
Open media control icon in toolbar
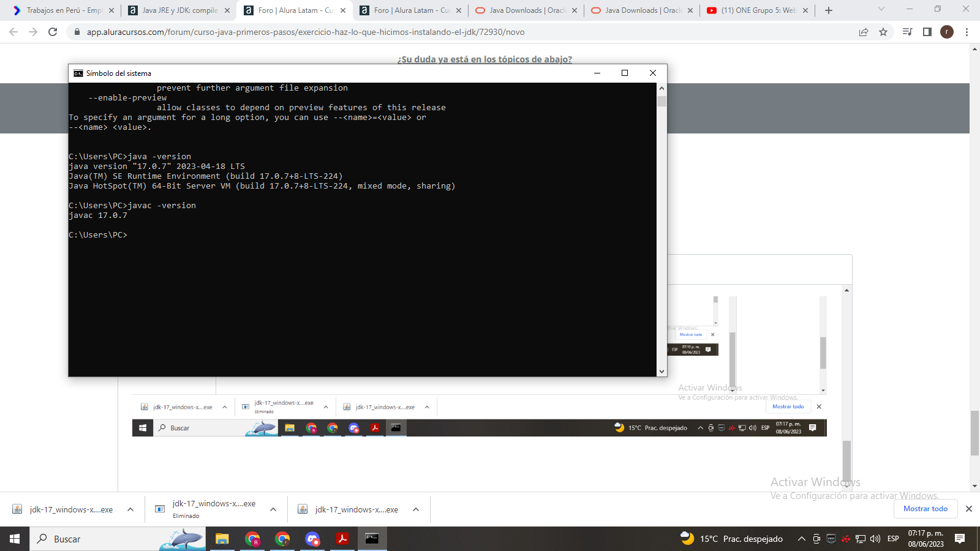[908, 32]
